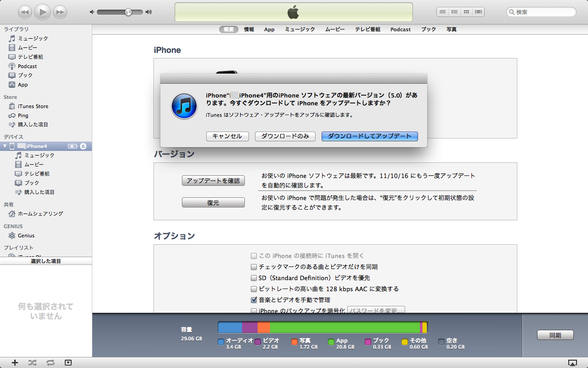
Task: Hide the selected item artwork panel toggle
Action: [x=68, y=362]
